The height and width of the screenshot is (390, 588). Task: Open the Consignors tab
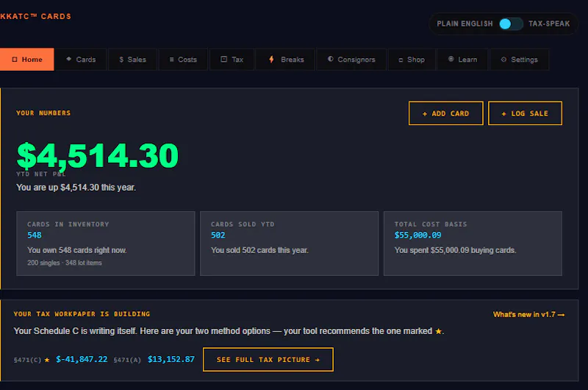click(351, 60)
